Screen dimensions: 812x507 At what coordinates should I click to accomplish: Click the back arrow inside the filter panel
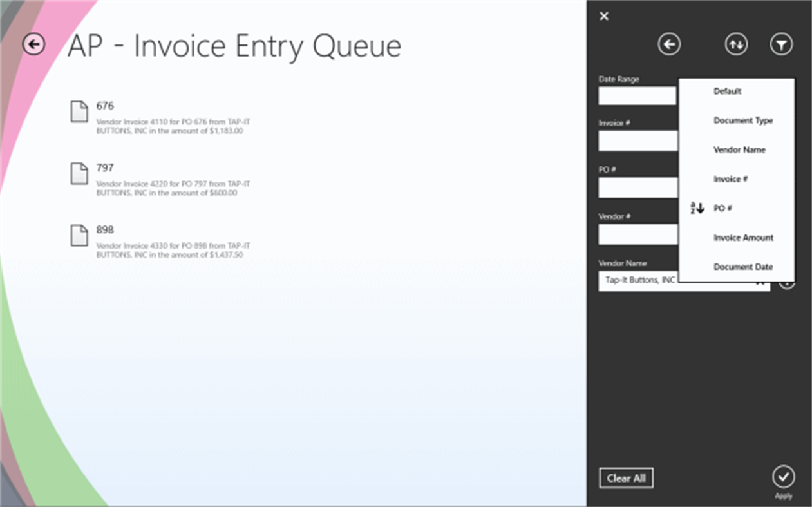pyautogui.click(x=669, y=44)
